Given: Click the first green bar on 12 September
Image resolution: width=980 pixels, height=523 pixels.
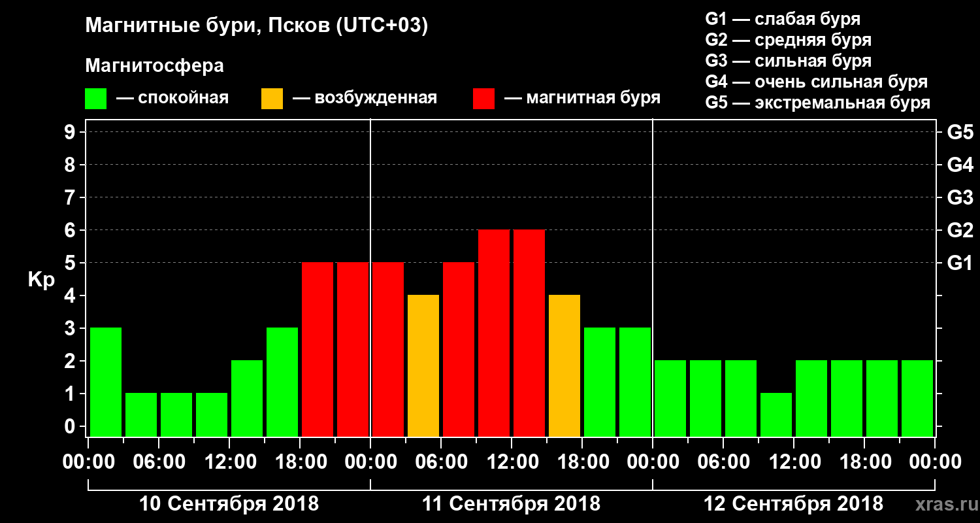Looking at the screenshot, I should click(670, 398).
